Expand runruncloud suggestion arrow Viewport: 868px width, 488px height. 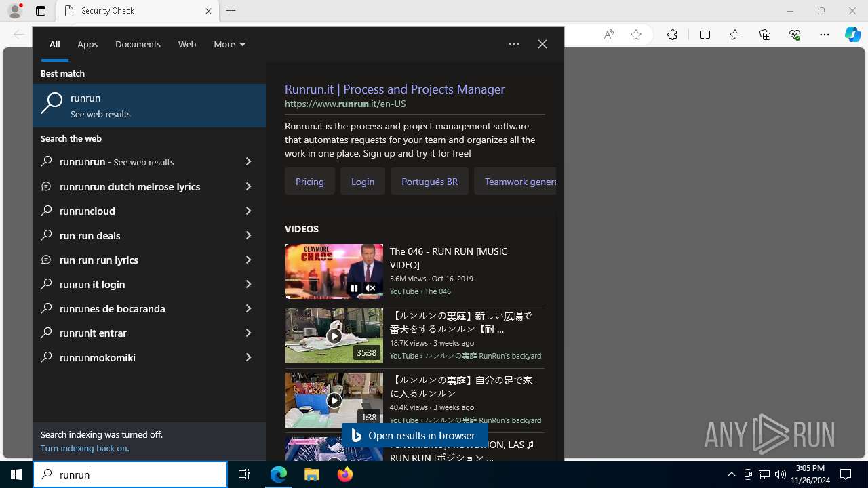248,211
